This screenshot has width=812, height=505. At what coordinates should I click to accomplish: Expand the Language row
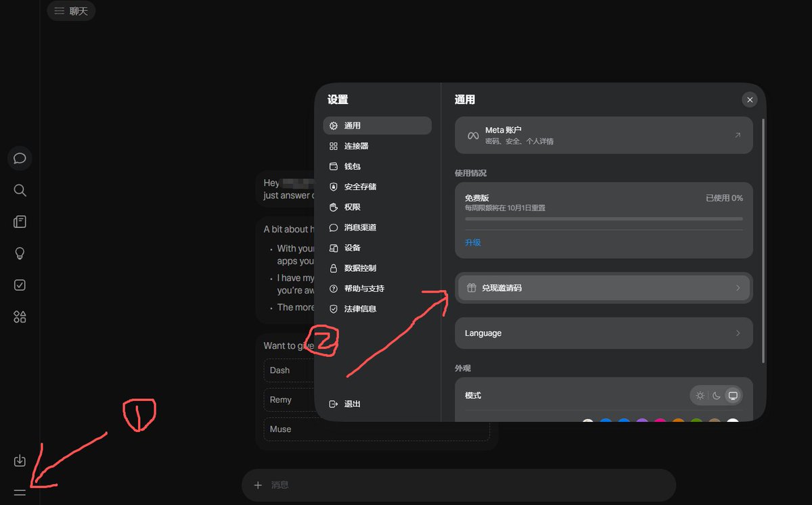[604, 333]
